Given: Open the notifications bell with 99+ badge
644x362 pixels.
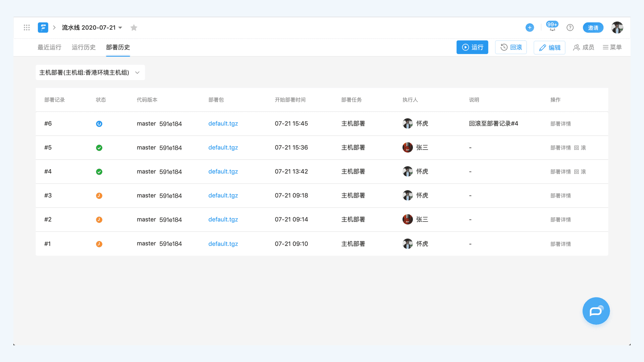Looking at the screenshot, I should 552,27.
